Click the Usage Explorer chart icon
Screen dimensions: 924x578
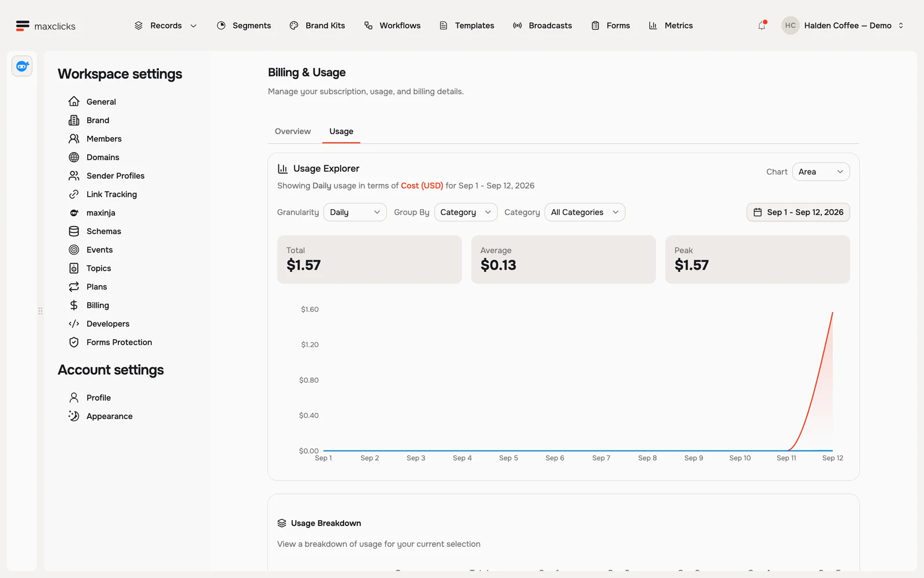(x=282, y=169)
